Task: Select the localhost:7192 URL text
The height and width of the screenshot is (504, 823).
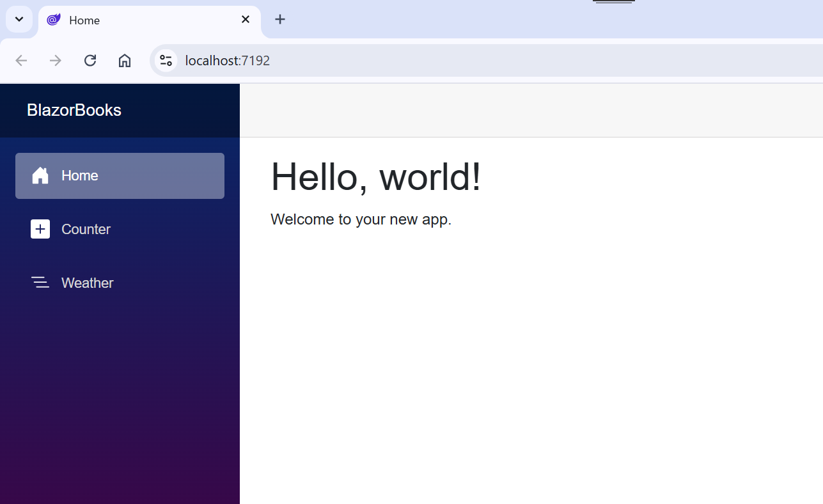Action: 227,60
